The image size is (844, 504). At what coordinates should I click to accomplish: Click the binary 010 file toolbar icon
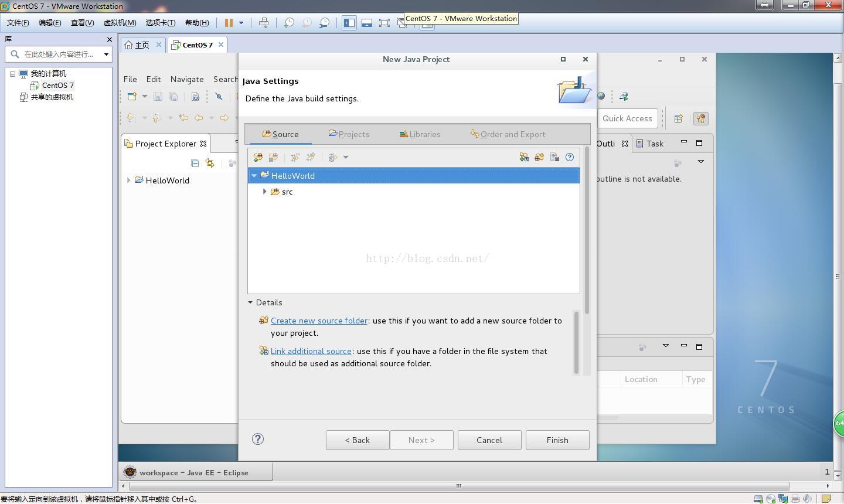click(195, 97)
